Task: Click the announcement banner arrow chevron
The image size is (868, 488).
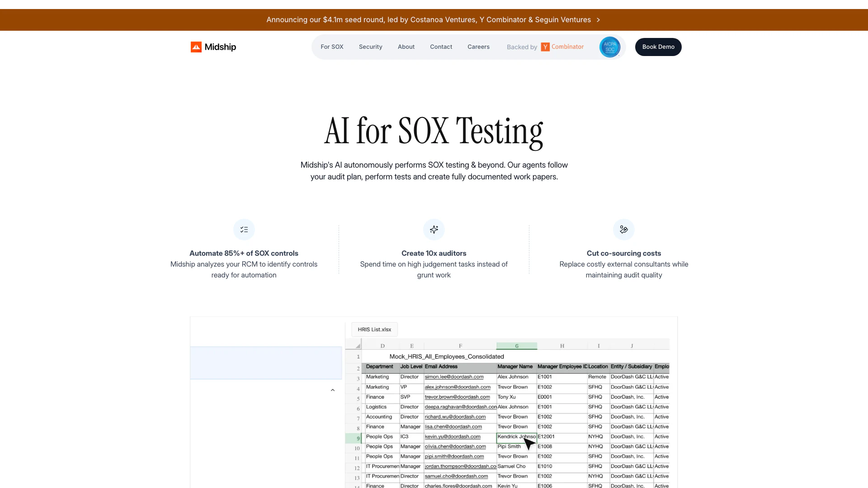Action: pos(598,20)
